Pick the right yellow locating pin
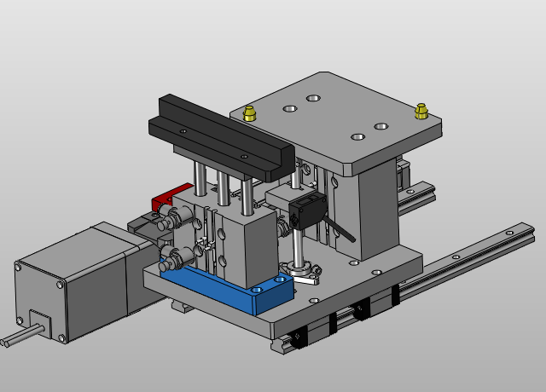 point(421,112)
